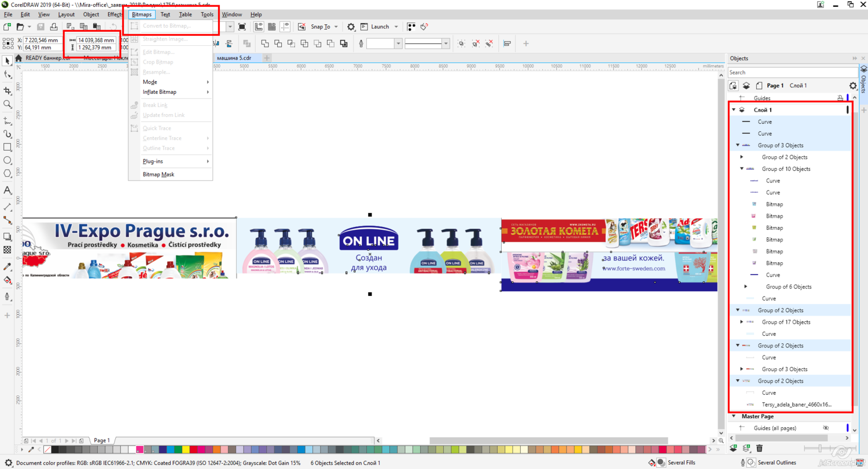Select the Interactive Fill tool
This screenshot has height=469, width=868.
tap(8, 280)
